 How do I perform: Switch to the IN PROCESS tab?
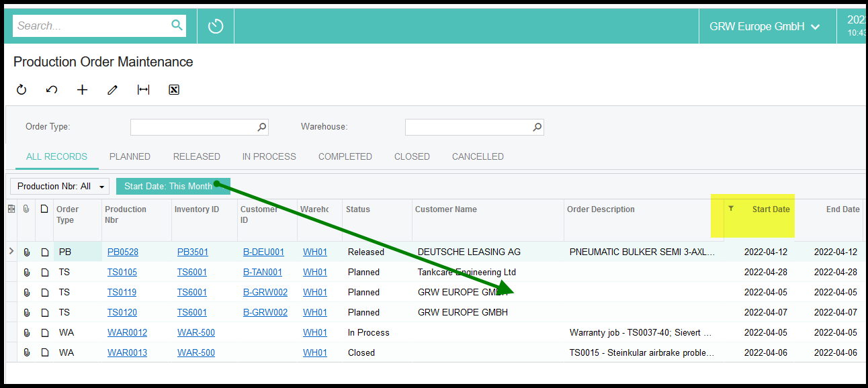click(x=269, y=156)
